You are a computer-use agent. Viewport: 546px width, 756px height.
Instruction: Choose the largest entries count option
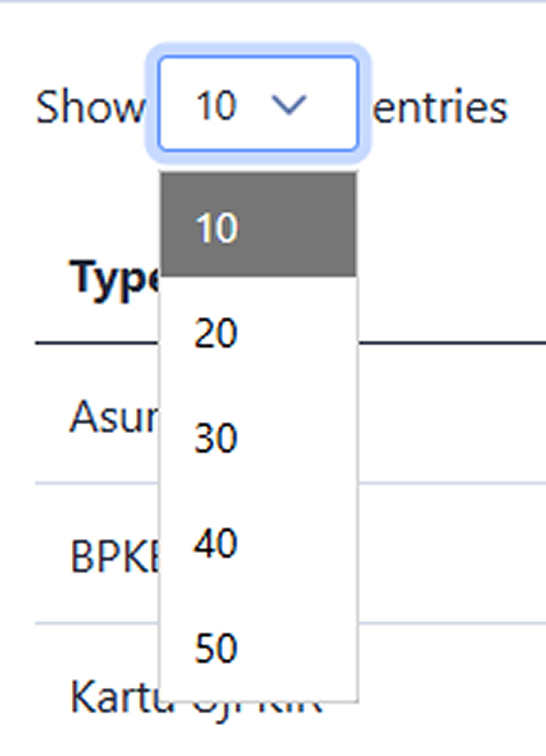coord(215,648)
